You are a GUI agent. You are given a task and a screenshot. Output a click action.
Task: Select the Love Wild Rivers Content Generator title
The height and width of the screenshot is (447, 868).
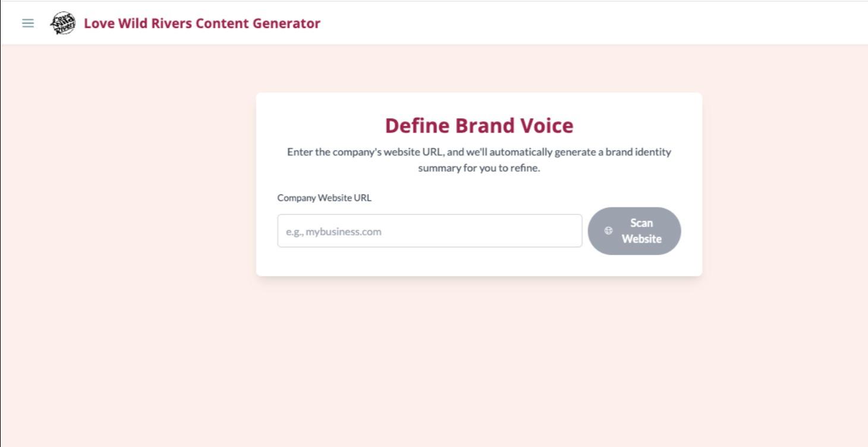[202, 23]
